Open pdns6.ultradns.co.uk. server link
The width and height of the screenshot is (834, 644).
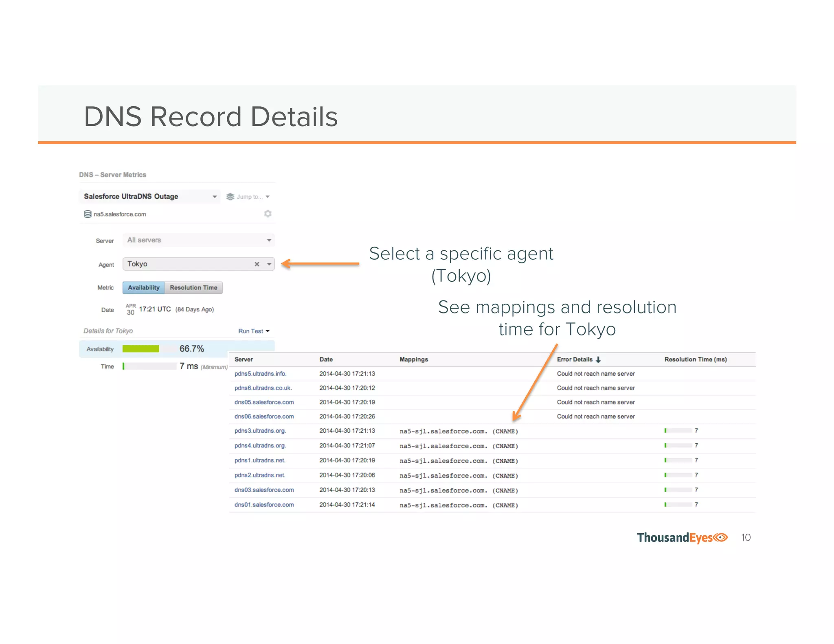tap(263, 388)
